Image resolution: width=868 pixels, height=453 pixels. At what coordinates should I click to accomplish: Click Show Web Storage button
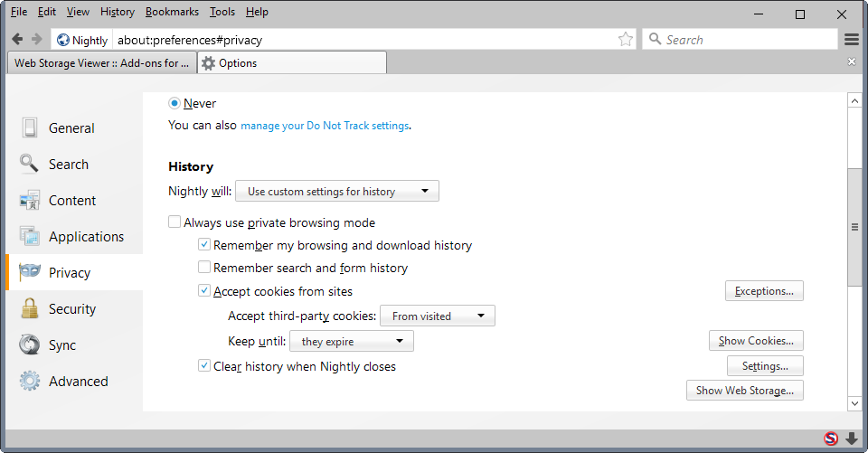point(744,391)
